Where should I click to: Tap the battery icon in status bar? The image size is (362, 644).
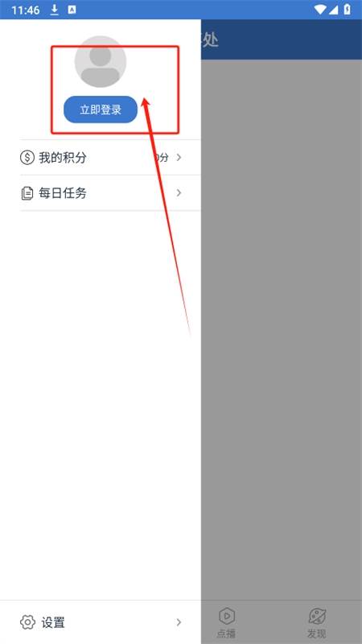click(x=348, y=10)
